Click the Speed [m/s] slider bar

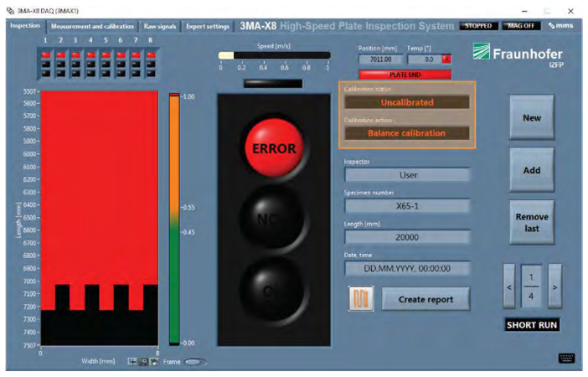pyautogui.click(x=275, y=55)
